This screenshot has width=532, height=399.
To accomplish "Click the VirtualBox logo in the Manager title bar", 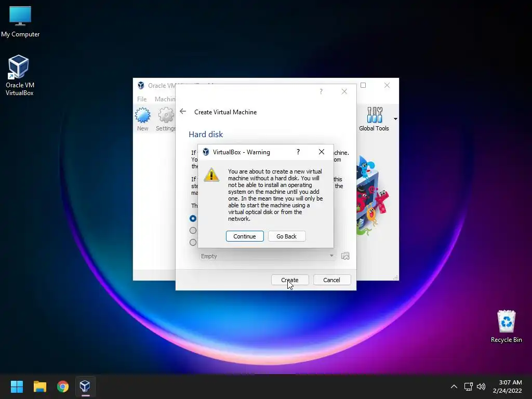I will [x=141, y=86].
